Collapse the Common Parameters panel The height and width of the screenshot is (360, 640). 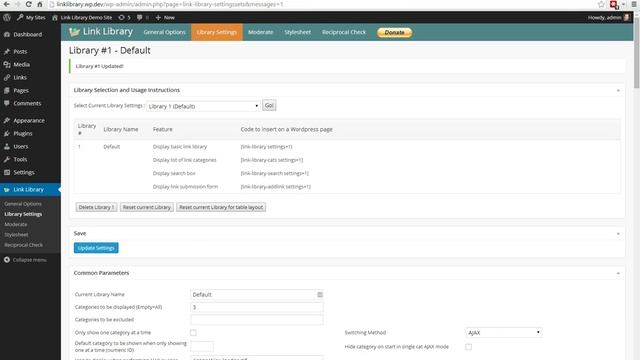618,273
